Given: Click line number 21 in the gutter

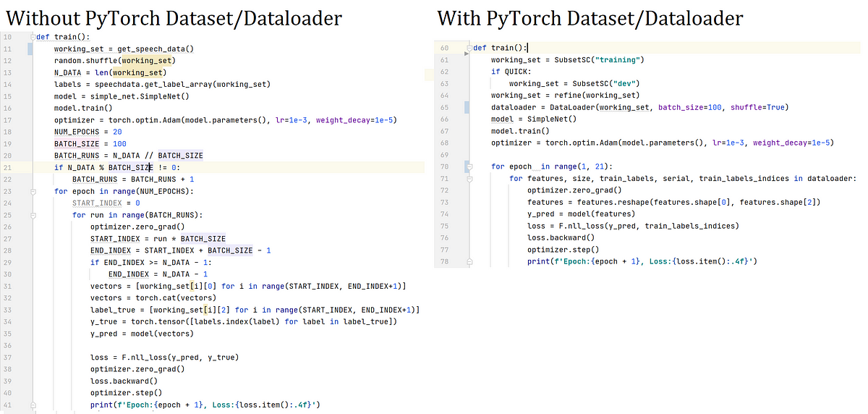Looking at the screenshot, I should pyautogui.click(x=7, y=167).
